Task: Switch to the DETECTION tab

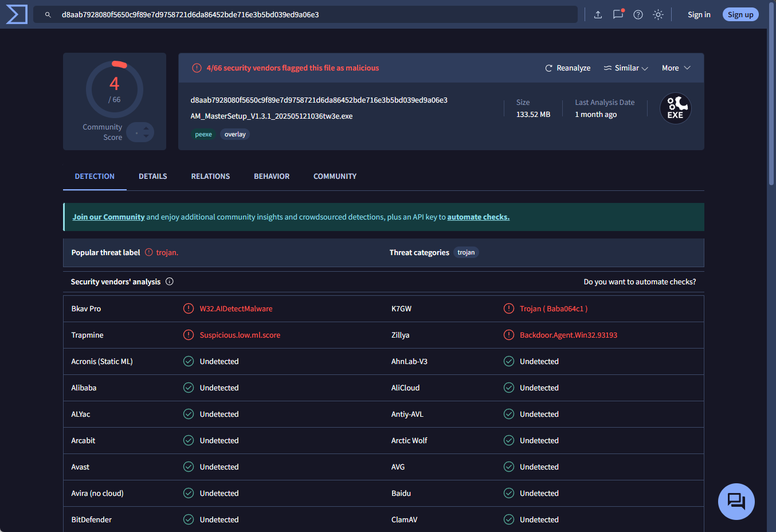Action: coord(95,177)
